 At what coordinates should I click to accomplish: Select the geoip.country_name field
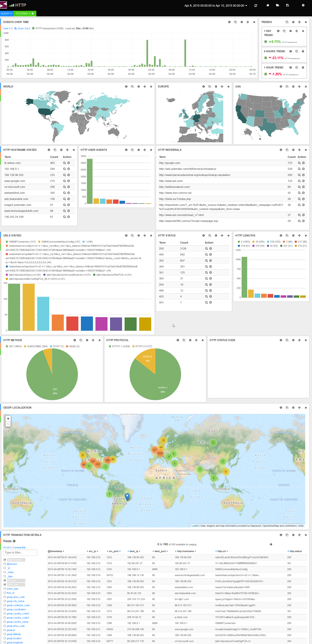click(17, 622)
